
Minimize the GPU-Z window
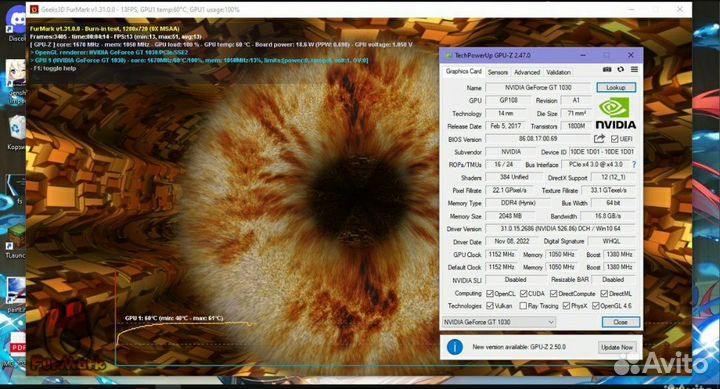pos(583,55)
